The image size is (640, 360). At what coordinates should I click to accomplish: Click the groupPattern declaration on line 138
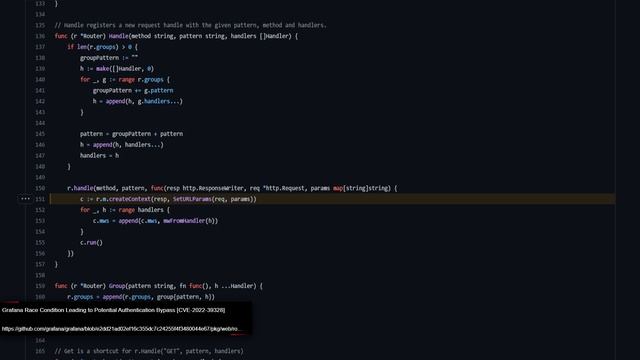point(109,58)
